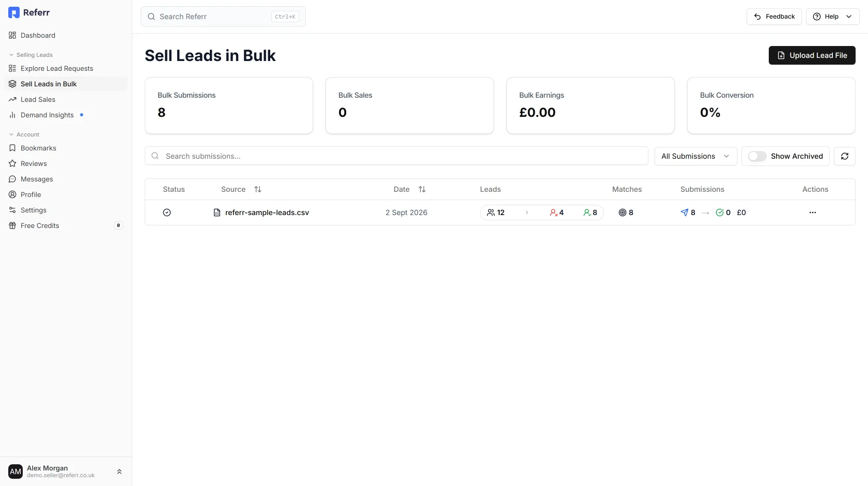The image size is (868, 486).
Task: Click the AM avatar
Action: (16, 472)
